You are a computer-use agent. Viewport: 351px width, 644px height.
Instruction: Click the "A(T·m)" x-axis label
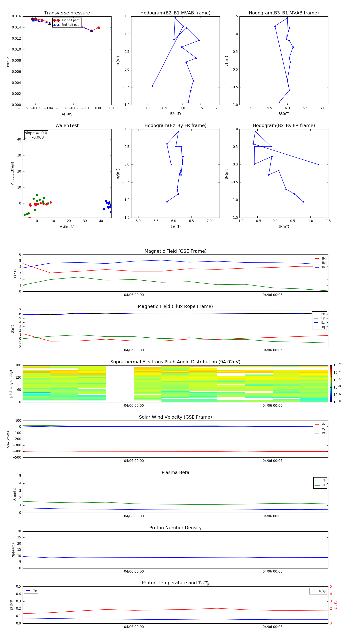67,114
